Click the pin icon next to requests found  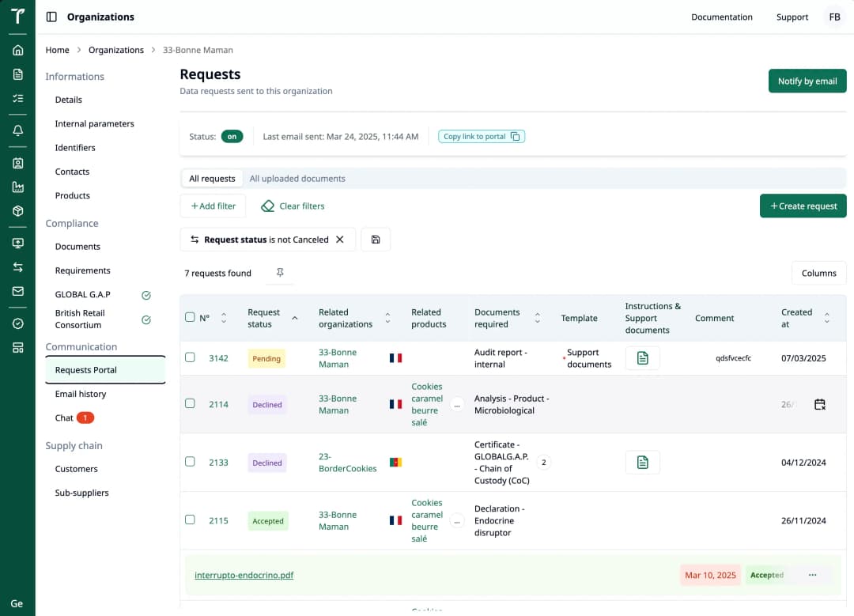click(x=280, y=273)
